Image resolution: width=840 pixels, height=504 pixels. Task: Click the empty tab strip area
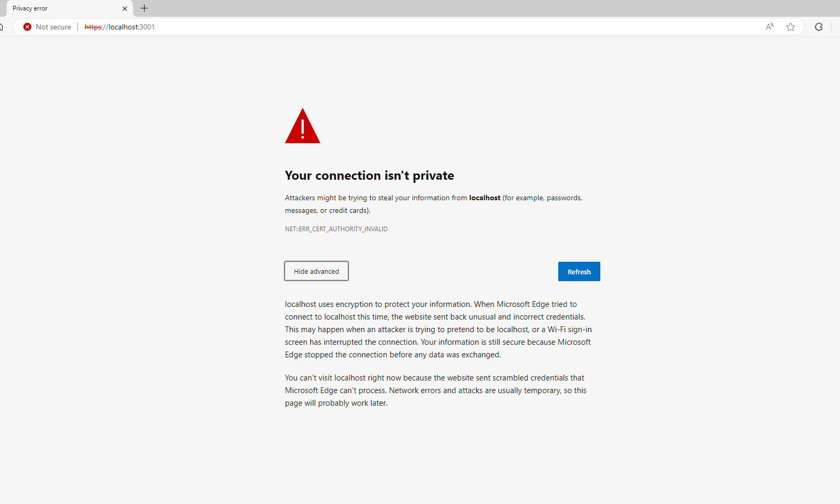point(473,8)
